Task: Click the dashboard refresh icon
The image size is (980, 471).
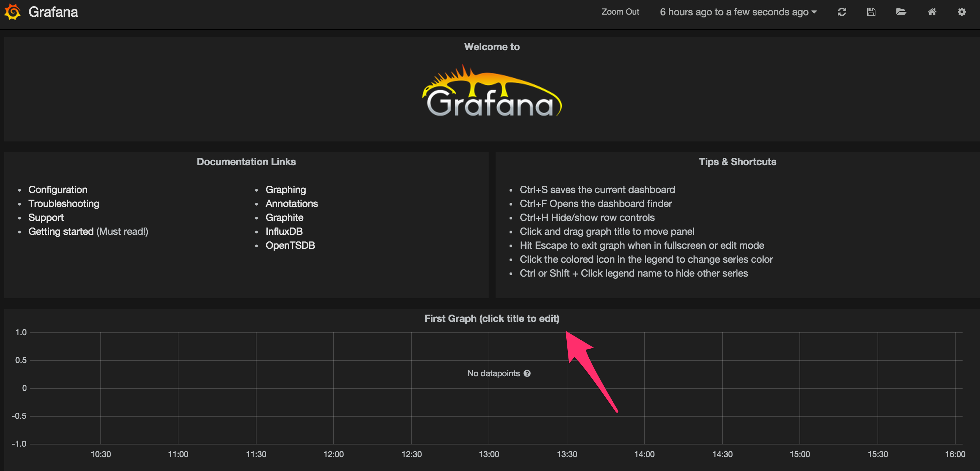Action: pyautogui.click(x=842, y=12)
